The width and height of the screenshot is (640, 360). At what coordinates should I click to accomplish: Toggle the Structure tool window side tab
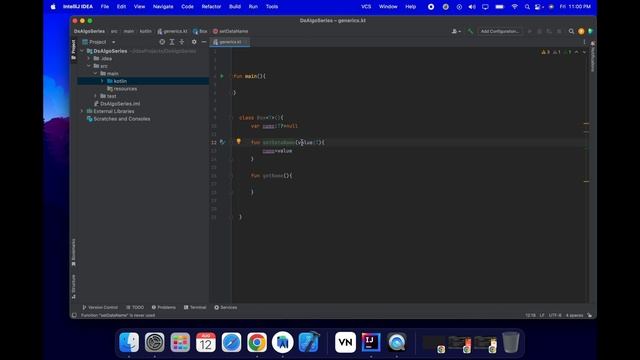[73, 287]
